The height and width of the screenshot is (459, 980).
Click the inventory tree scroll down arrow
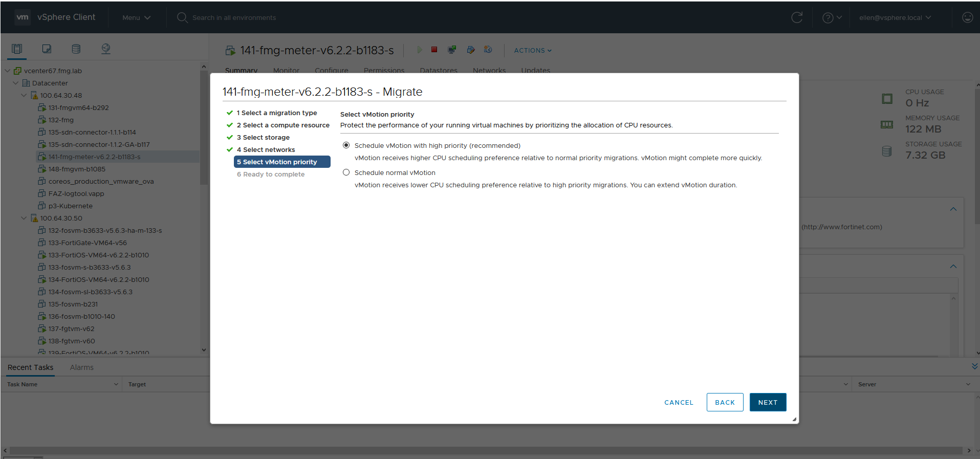click(204, 350)
